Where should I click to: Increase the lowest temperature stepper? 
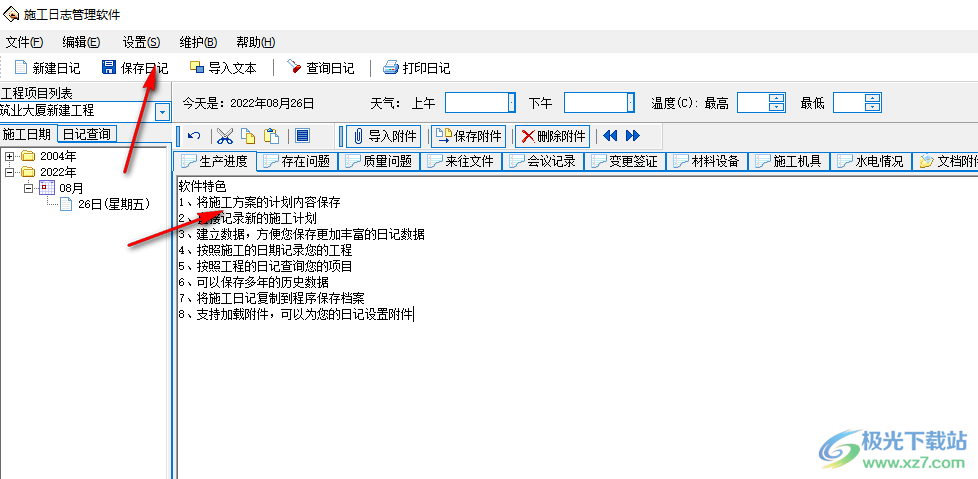[x=873, y=98]
